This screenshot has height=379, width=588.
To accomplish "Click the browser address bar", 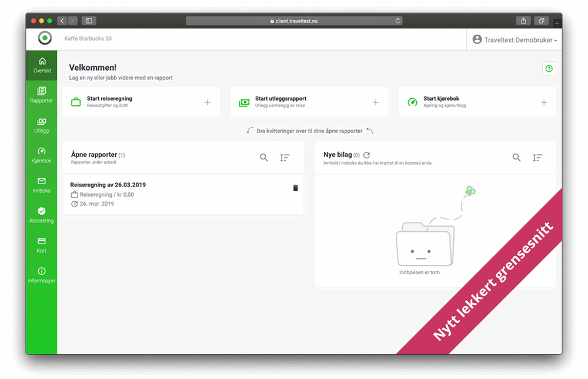I will [294, 21].
